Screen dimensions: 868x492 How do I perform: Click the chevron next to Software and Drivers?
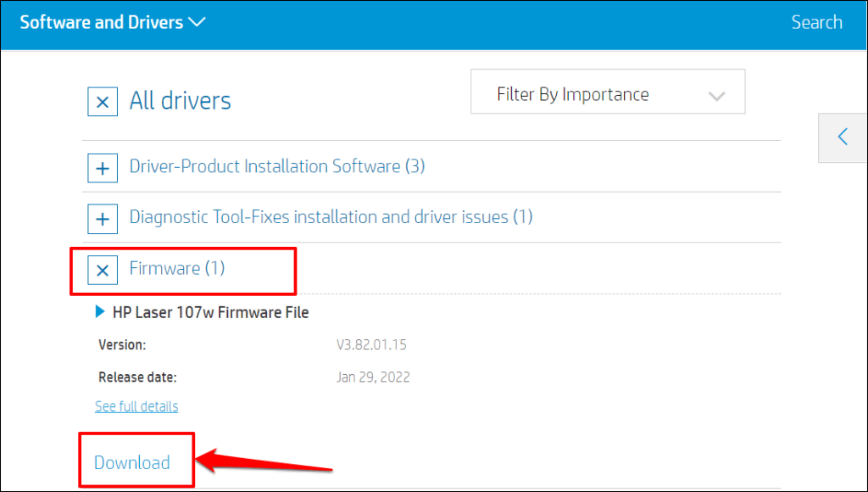[197, 22]
